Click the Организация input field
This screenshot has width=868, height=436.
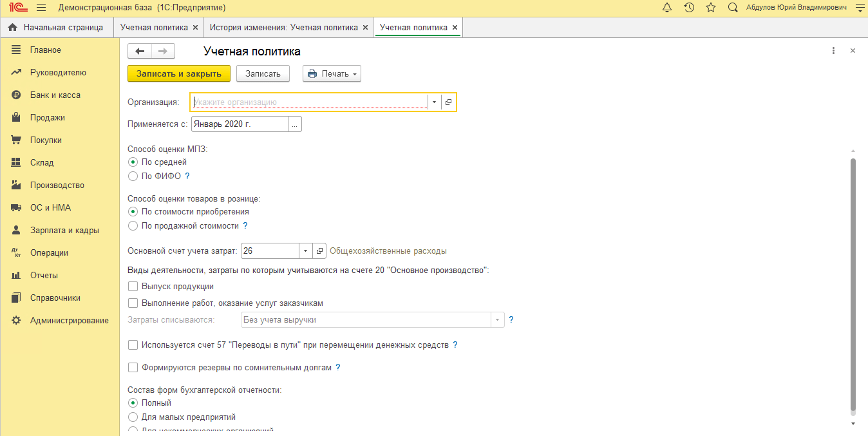pyautogui.click(x=309, y=102)
